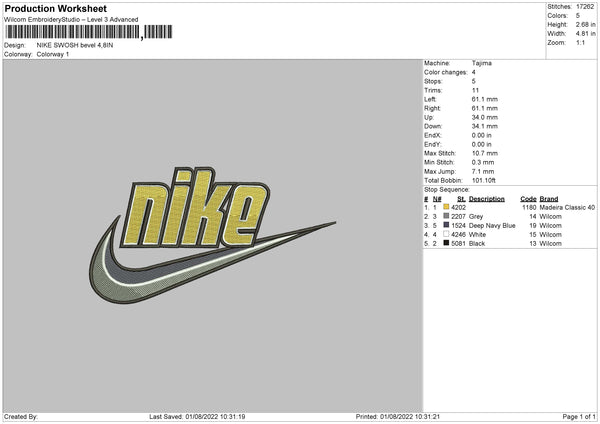Click the Machine value Tajima

pyautogui.click(x=481, y=63)
